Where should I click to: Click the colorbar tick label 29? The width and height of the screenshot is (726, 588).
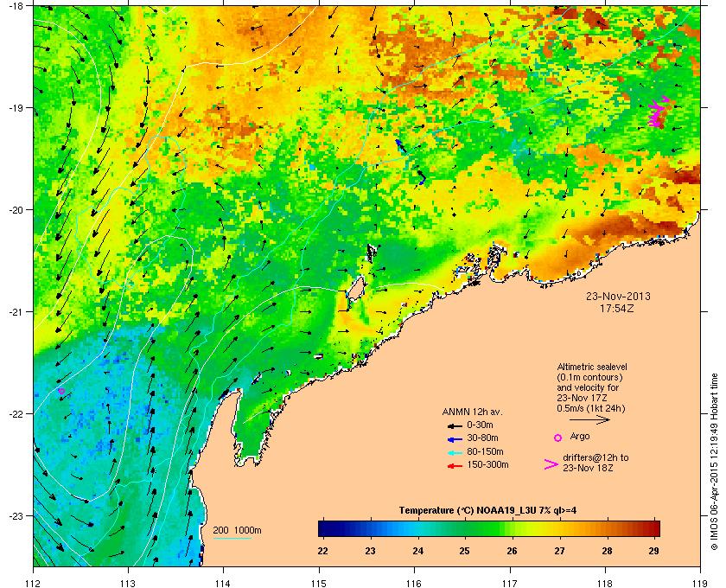(653, 552)
